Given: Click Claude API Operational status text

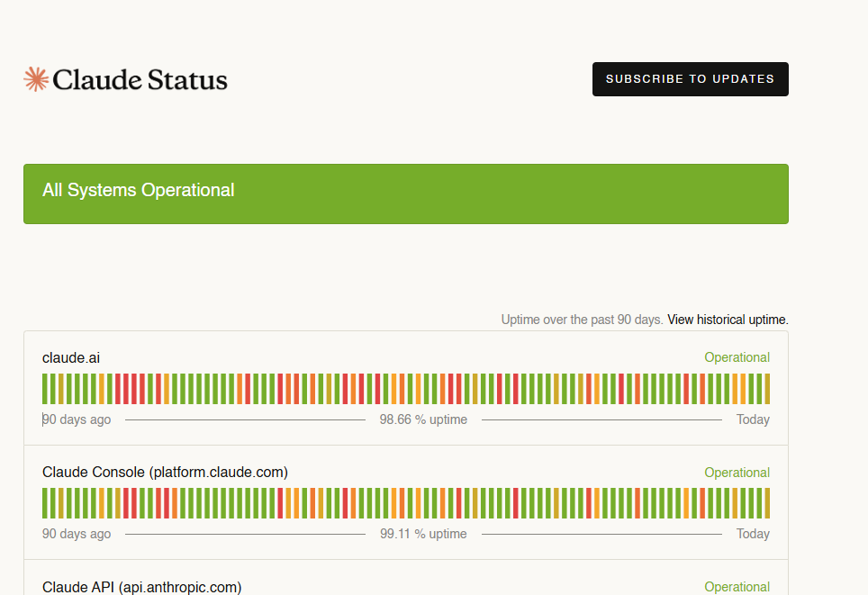Looking at the screenshot, I should (737, 587).
